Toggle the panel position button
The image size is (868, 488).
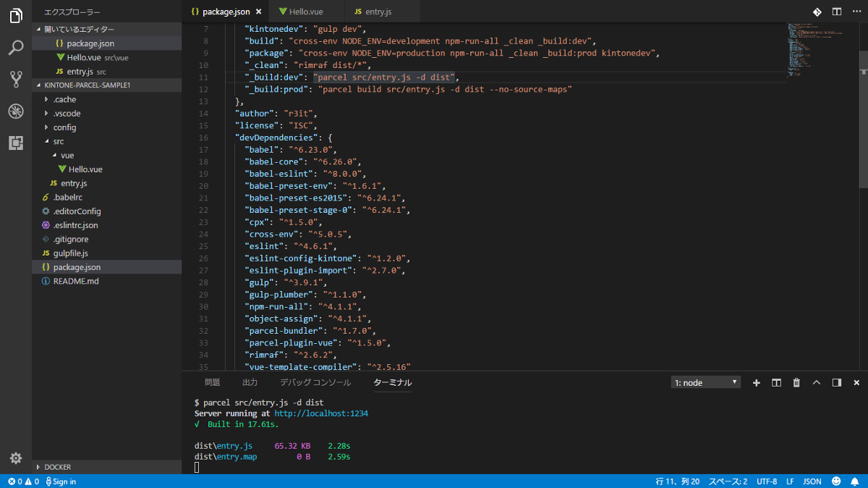point(836,382)
